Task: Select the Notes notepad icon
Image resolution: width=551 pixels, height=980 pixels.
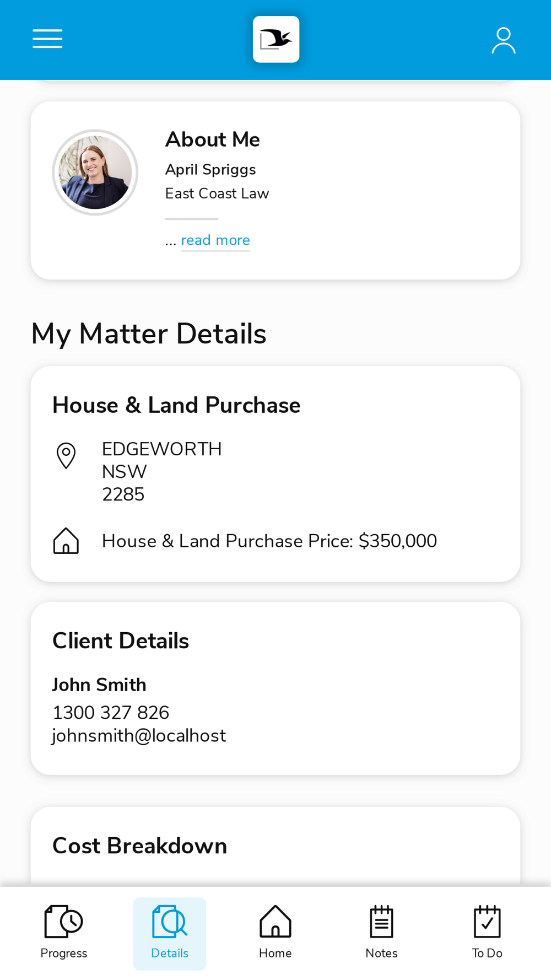Action: click(381, 922)
